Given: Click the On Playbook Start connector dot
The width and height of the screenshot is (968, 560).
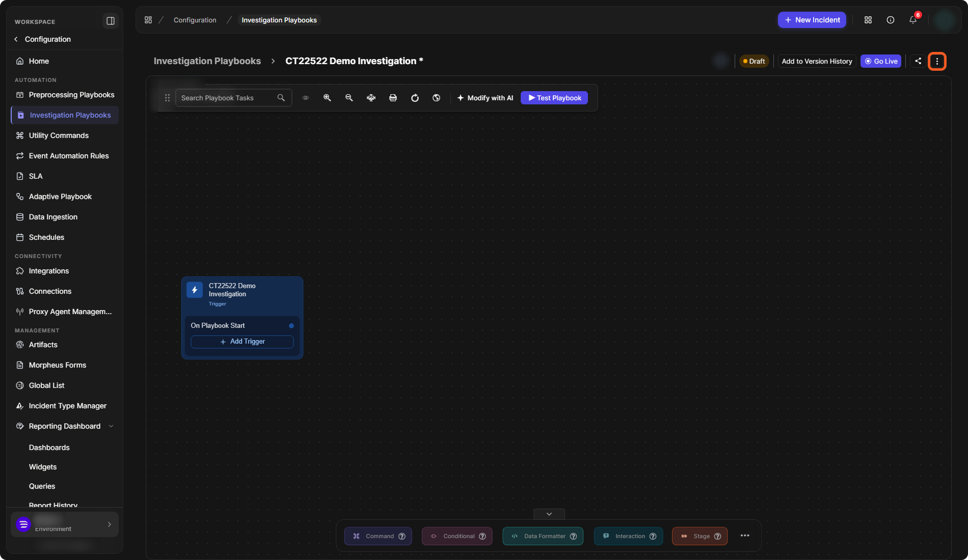Looking at the screenshot, I should 291,326.
